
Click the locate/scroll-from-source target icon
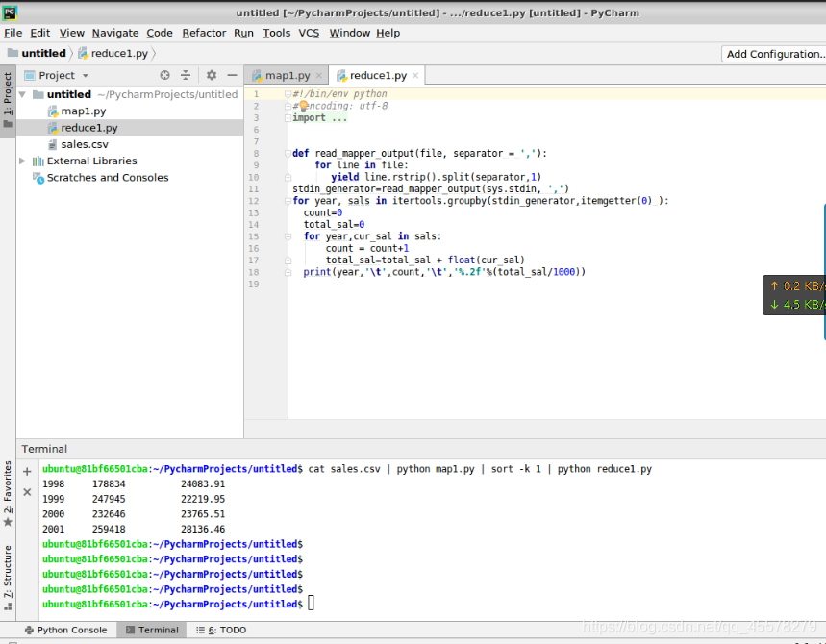pos(164,75)
